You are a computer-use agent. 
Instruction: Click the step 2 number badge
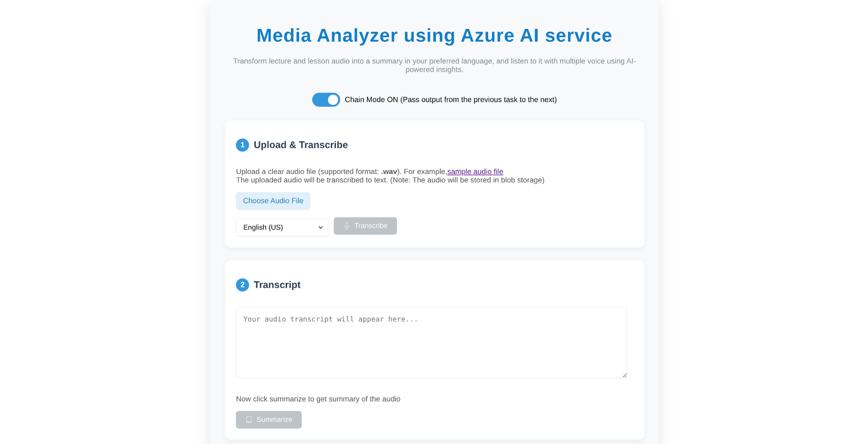click(242, 285)
